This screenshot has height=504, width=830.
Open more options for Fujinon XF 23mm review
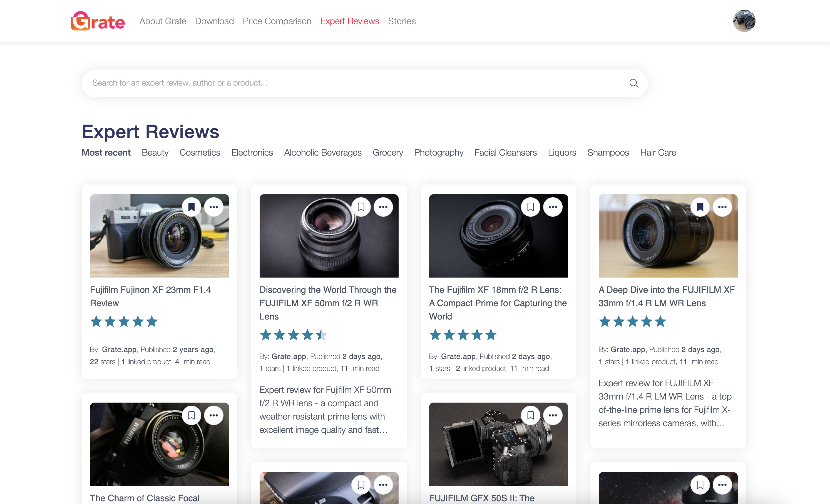213,207
